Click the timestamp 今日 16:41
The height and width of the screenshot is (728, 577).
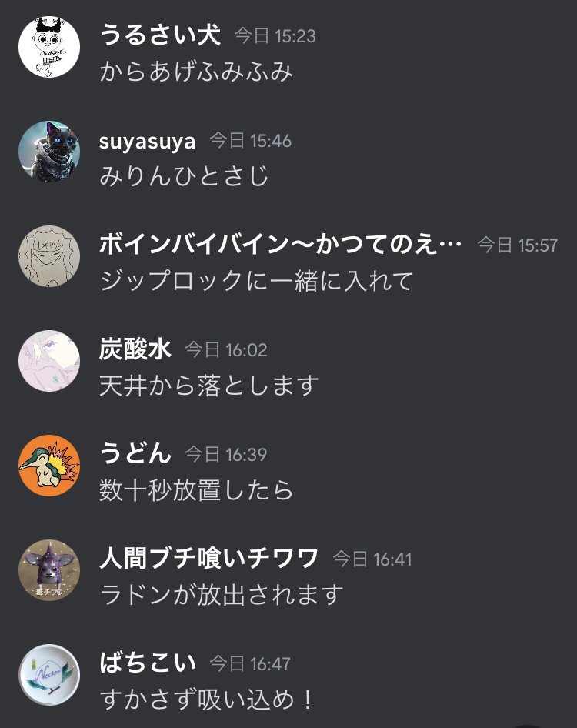pyautogui.click(x=372, y=559)
